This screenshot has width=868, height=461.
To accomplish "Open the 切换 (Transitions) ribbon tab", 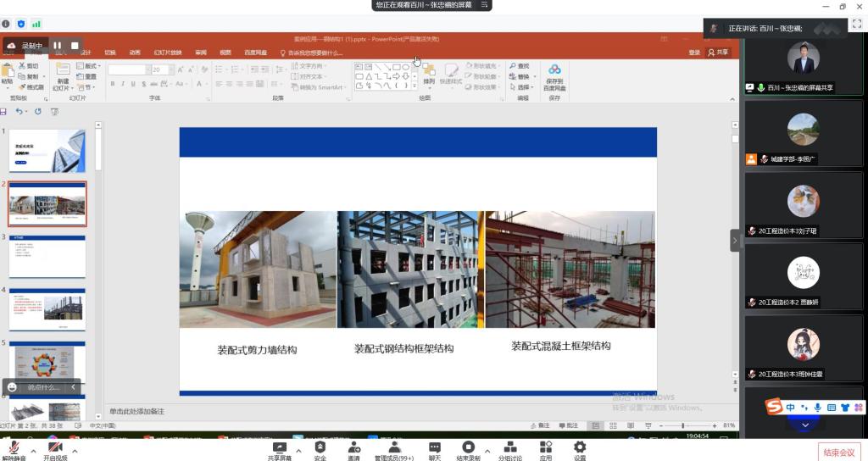I will (110, 53).
